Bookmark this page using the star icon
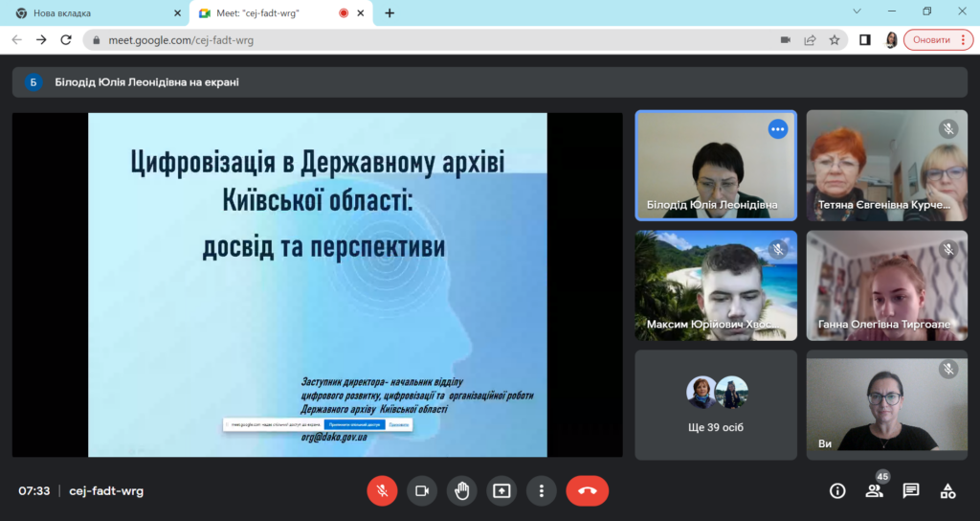 835,40
